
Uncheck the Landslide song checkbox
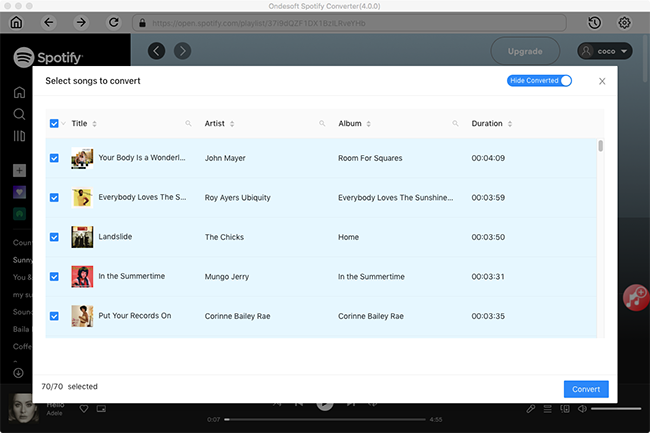pos(54,237)
